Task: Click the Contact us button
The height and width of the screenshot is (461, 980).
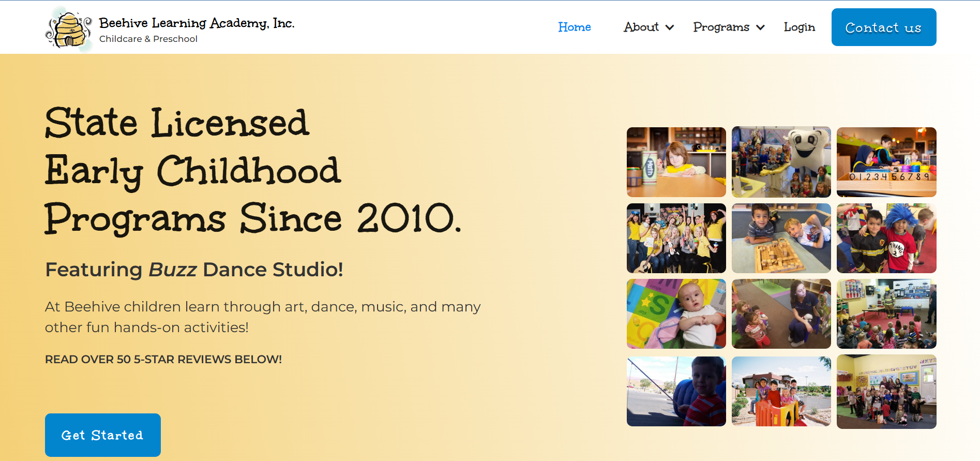Action: [x=884, y=27]
